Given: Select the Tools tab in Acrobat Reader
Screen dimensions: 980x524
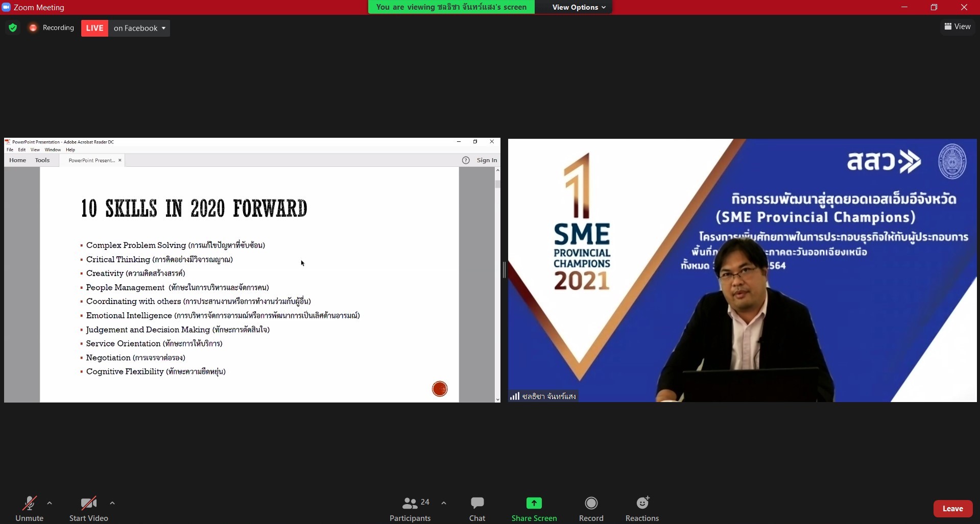Looking at the screenshot, I should click(x=42, y=160).
